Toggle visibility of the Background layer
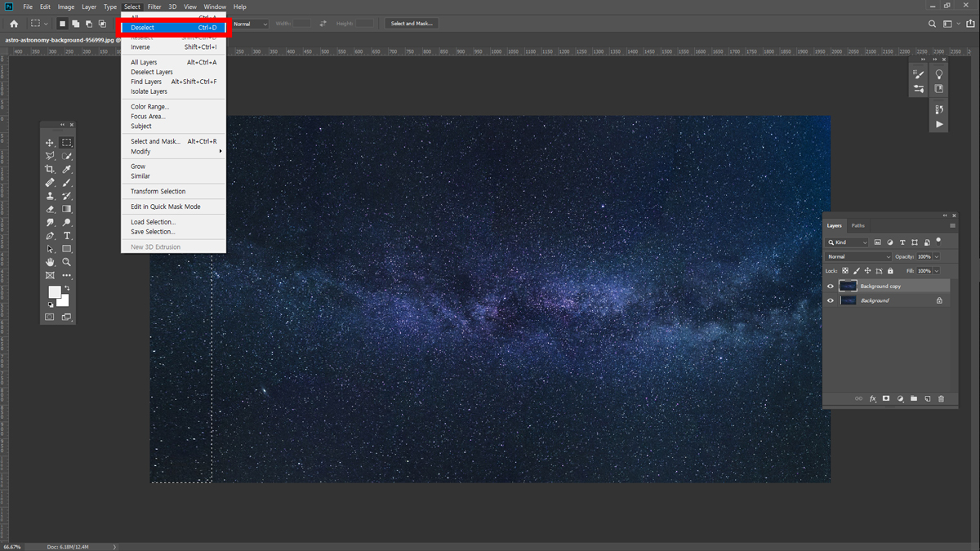The image size is (980, 551). [831, 300]
